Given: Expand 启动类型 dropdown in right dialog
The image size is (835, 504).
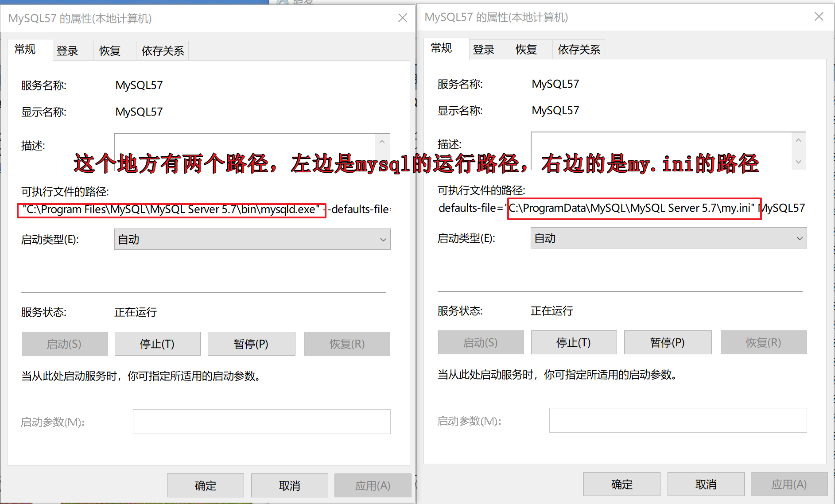Looking at the screenshot, I should pyautogui.click(x=669, y=238).
